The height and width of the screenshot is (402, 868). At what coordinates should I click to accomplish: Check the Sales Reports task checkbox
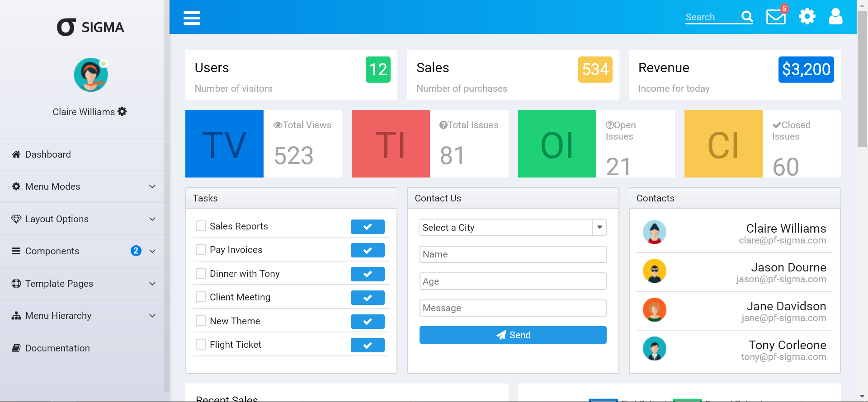tap(201, 226)
